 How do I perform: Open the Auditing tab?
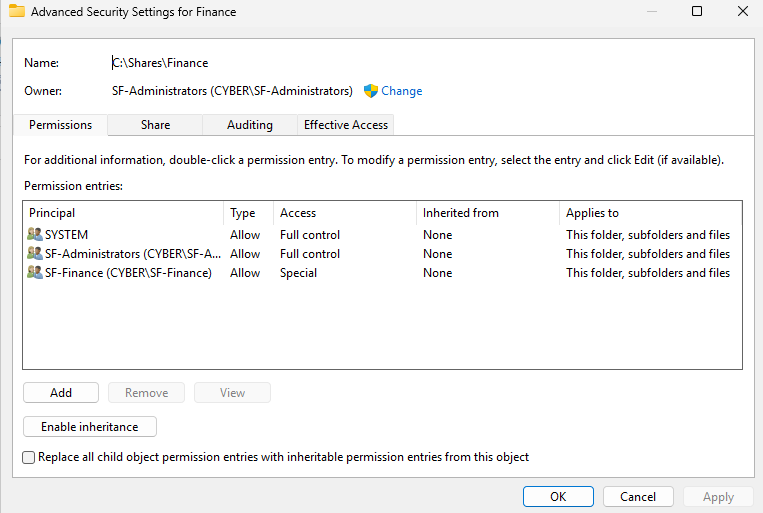point(249,125)
